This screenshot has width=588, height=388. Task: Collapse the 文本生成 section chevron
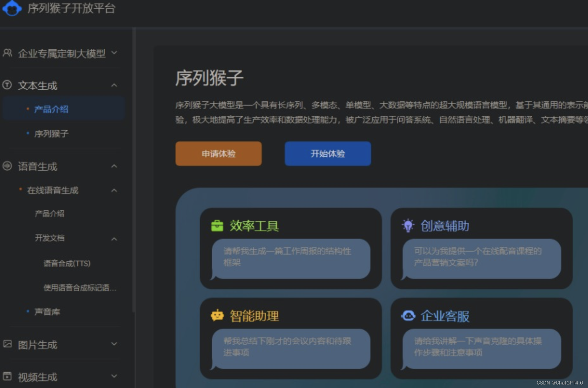click(x=114, y=85)
